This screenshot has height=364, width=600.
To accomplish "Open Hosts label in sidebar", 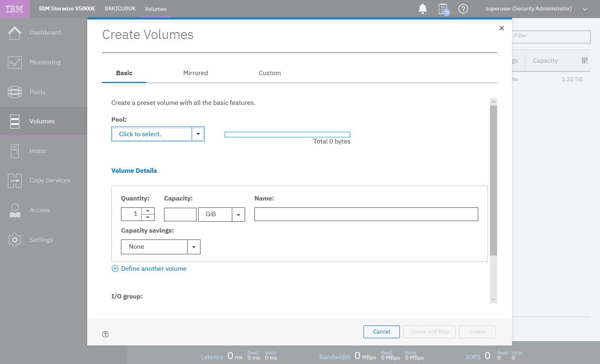I will click(38, 151).
